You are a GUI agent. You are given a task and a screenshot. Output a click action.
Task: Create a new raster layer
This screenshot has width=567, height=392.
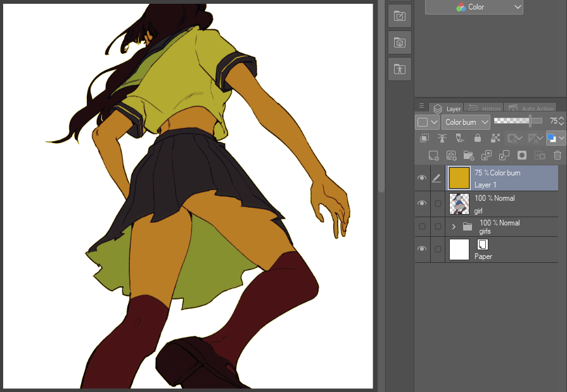point(433,155)
